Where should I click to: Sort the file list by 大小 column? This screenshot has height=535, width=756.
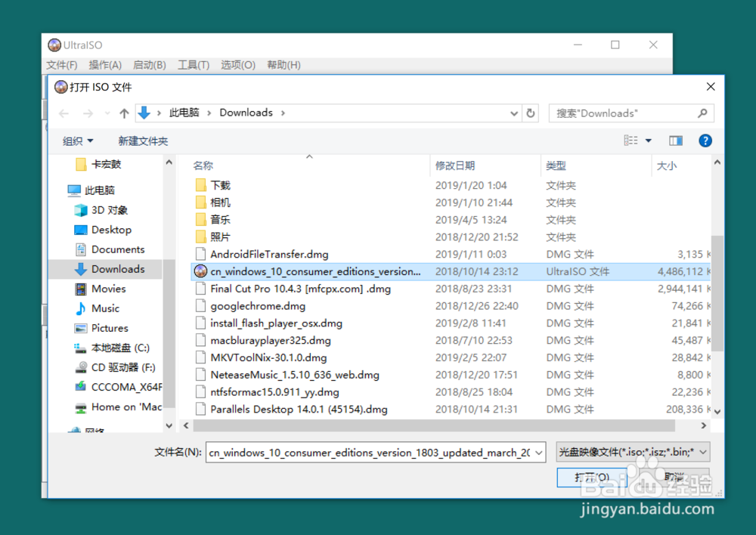pyautogui.click(x=666, y=165)
